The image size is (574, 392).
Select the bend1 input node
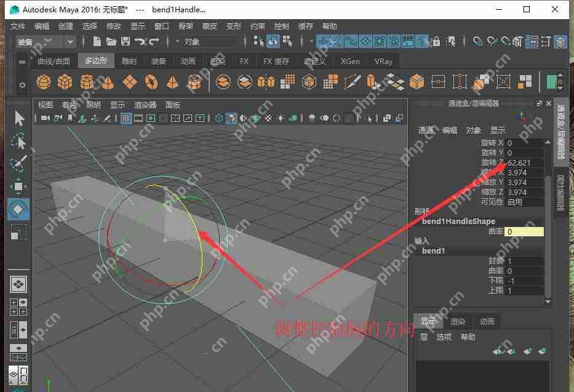click(x=434, y=250)
